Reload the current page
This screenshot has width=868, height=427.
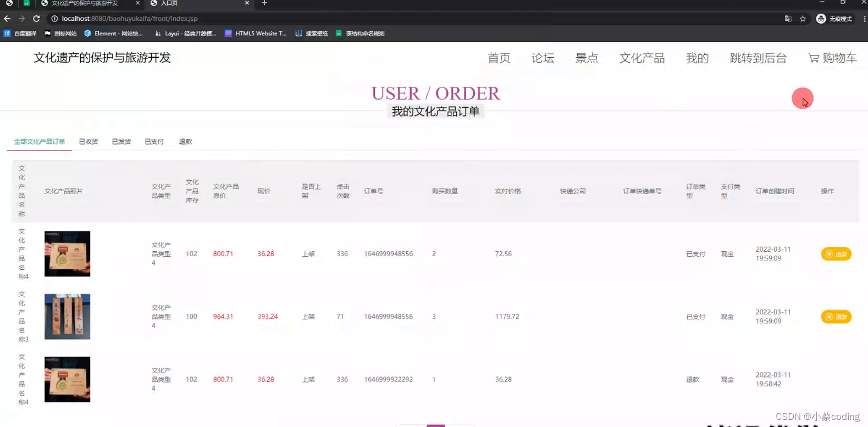[36, 19]
